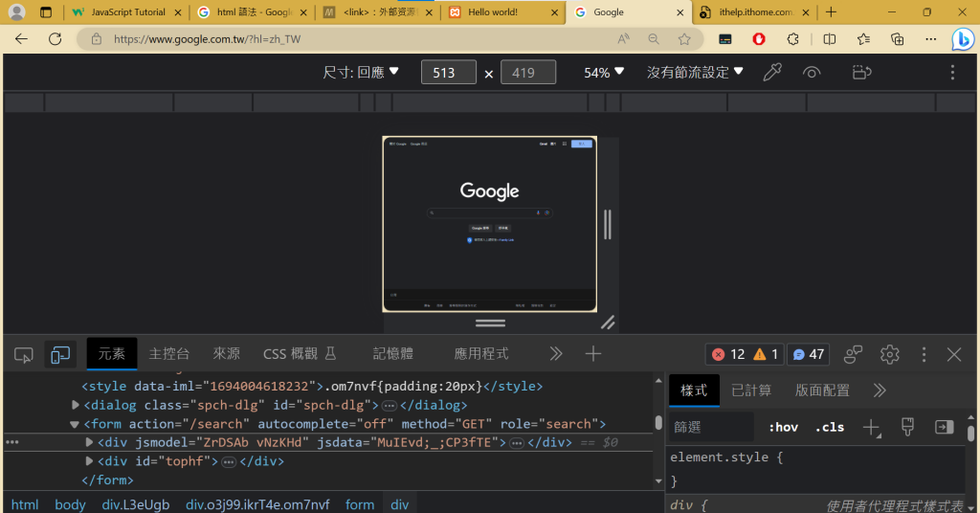The image size is (980, 513).
Task: Click the 篩選 styles filter field
Action: coord(711,428)
